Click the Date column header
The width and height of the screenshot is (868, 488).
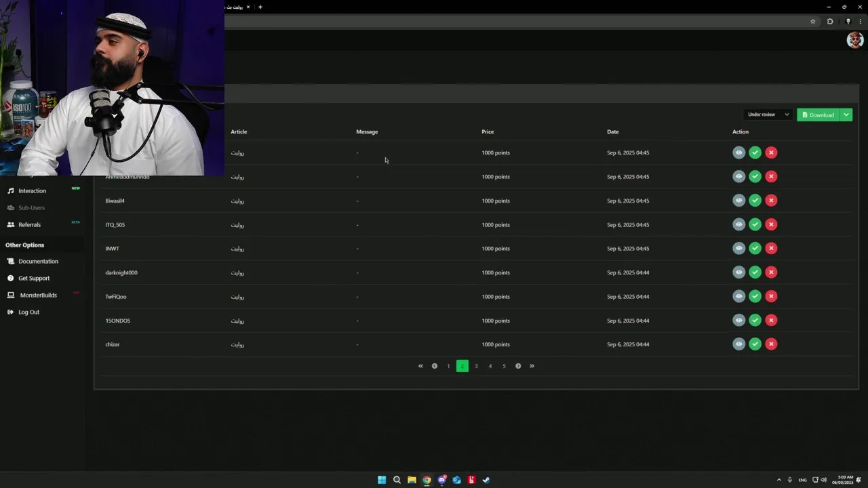[x=612, y=131]
